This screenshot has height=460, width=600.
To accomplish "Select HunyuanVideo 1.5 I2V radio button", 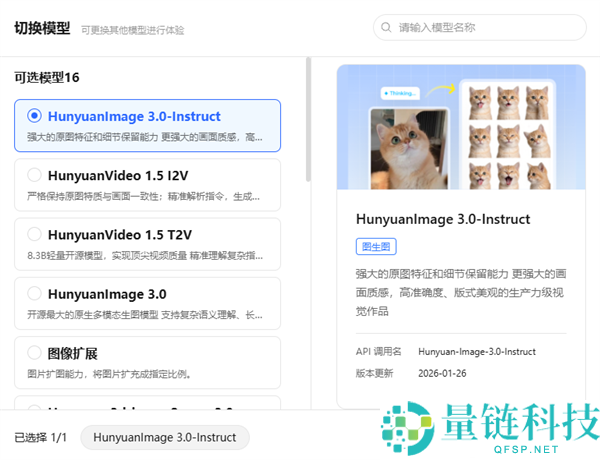I will 34,175.
